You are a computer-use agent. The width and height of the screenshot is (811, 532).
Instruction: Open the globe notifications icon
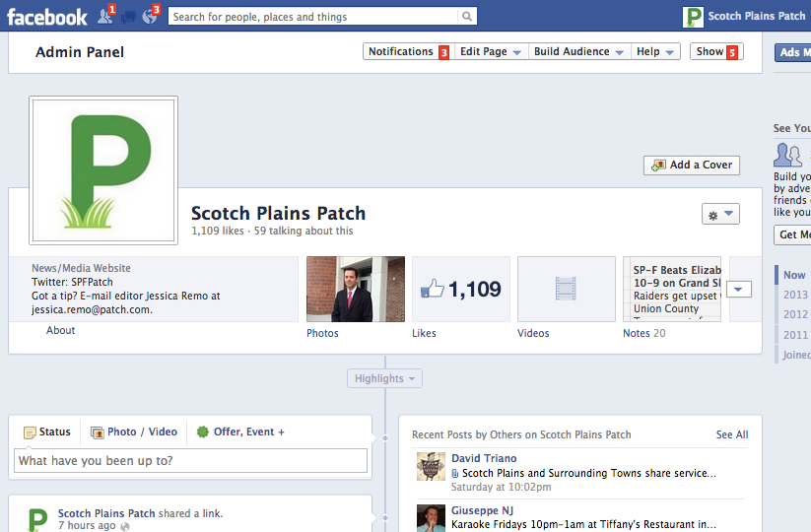point(150,16)
